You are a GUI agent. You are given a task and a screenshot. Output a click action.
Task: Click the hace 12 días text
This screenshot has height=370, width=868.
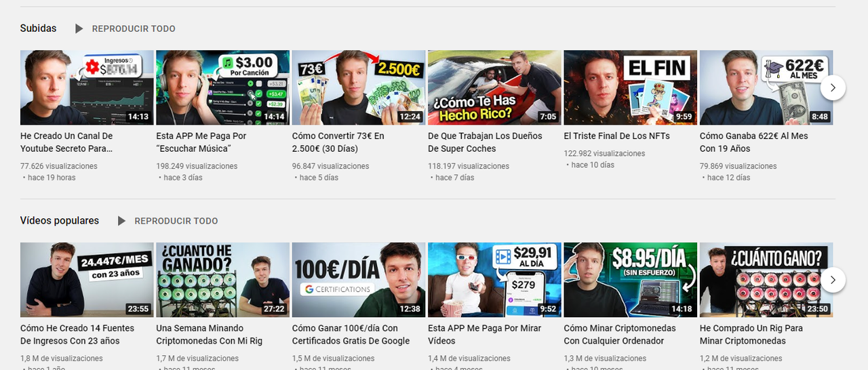click(x=729, y=178)
